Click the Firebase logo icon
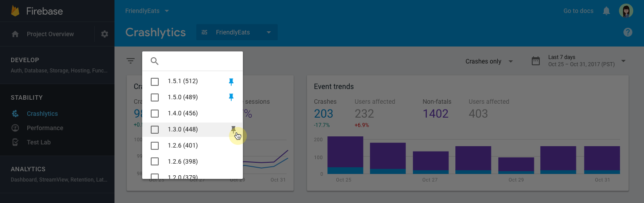 pyautogui.click(x=15, y=11)
